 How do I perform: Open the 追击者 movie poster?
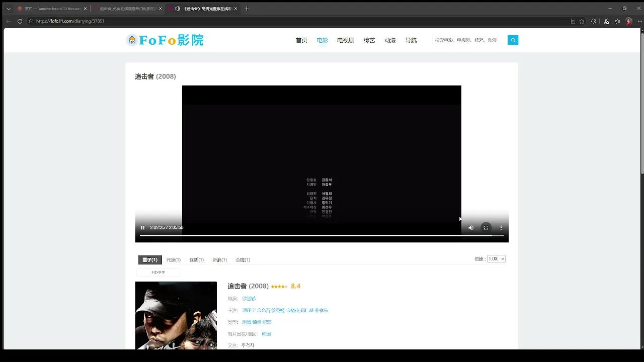coord(176,315)
